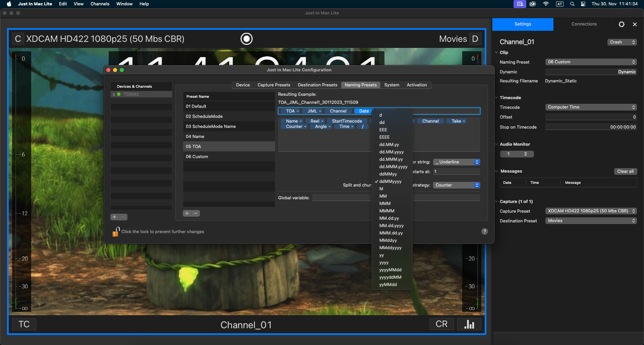Open the Channels menu in the menu bar

[x=100, y=4]
